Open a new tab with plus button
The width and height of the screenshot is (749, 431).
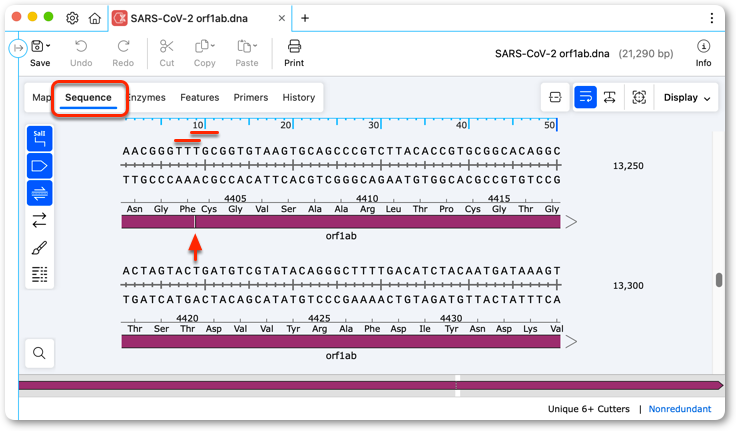305,18
